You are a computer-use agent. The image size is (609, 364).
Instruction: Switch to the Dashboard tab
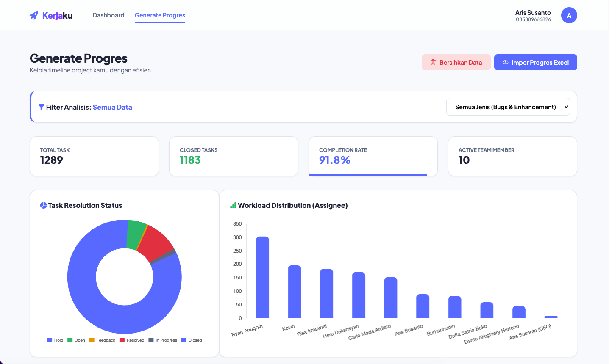(x=108, y=15)
